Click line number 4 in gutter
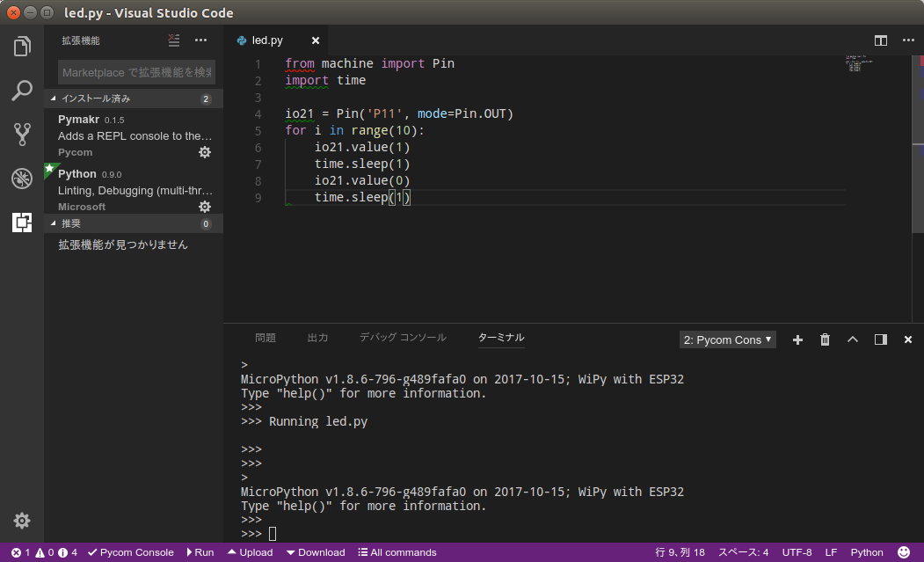Viewport: 924px width, 562px height. 258,113
